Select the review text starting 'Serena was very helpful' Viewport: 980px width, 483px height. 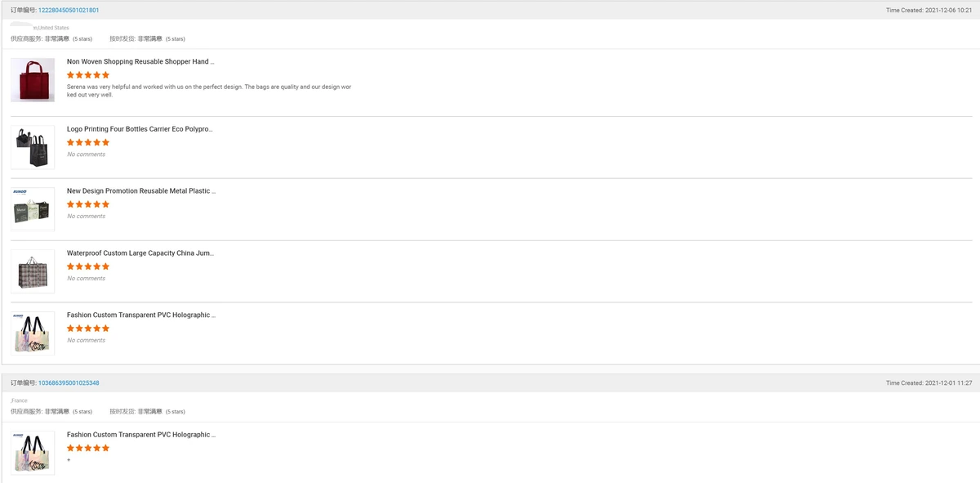pyautogui.click(x=209, y=91)
